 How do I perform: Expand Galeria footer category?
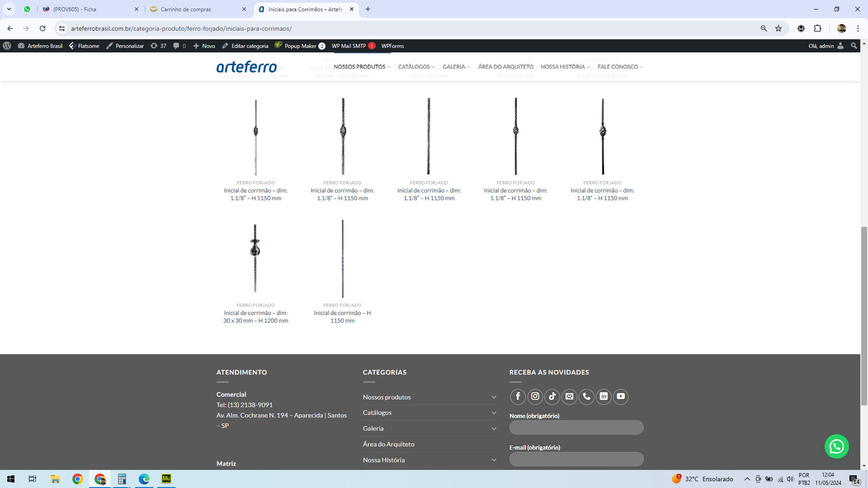tap(494, 429)
